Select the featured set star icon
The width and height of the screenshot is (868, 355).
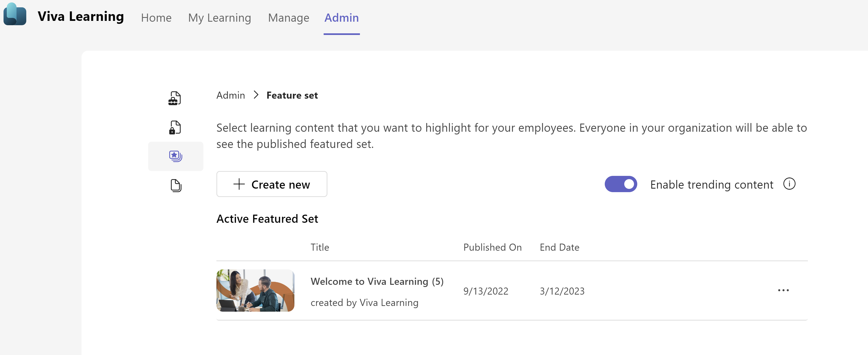[175, 156]
